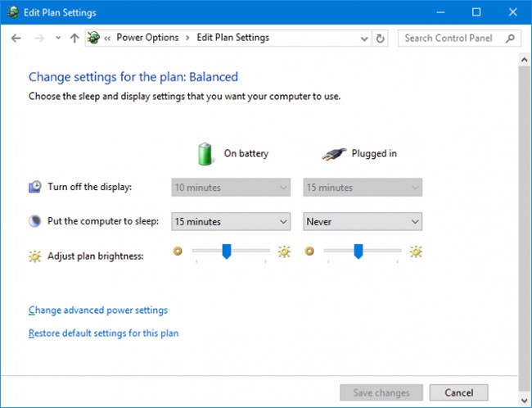The image size is (532, 408).
Task: Click the Up to Power Options arrow
Action: pyautogui.click(x=74, y=38)
